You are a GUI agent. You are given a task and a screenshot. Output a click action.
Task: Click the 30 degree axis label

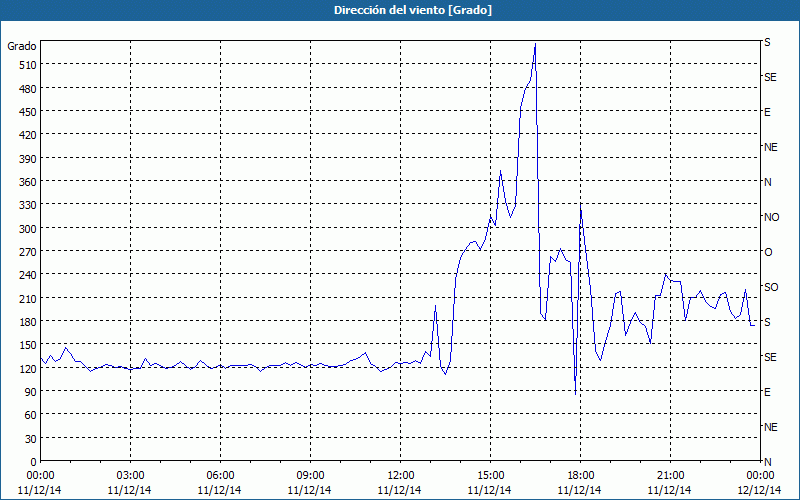click(x=30, y=439)
